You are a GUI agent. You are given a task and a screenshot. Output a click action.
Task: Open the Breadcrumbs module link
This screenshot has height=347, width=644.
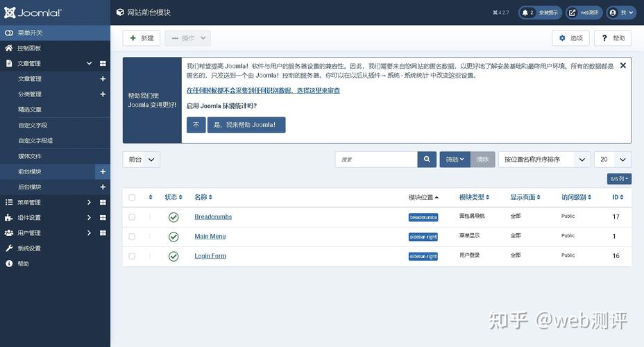pos(213,217)
